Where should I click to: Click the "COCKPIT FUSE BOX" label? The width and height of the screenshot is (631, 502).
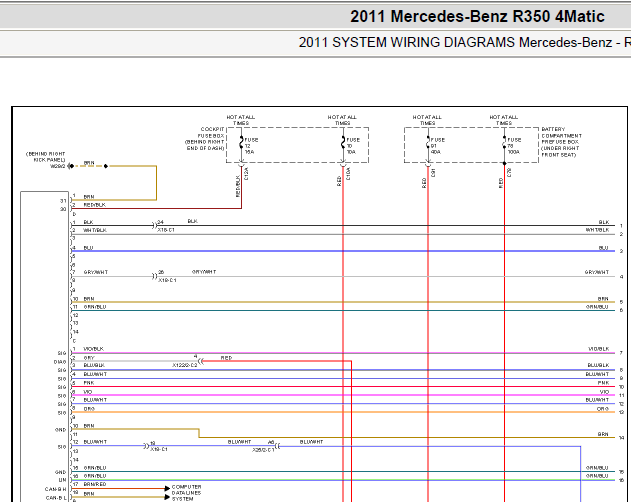pyautogui.click(x=211, y=132)
